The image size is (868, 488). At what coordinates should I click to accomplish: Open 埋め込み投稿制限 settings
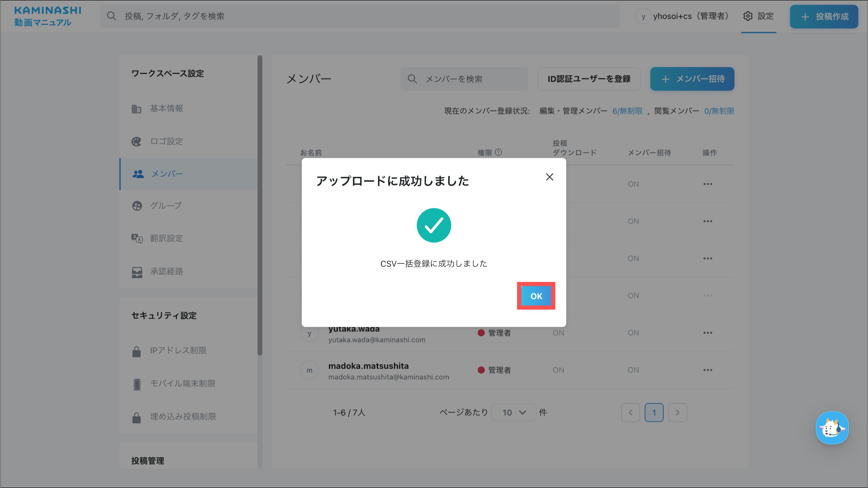click(183, 416)
